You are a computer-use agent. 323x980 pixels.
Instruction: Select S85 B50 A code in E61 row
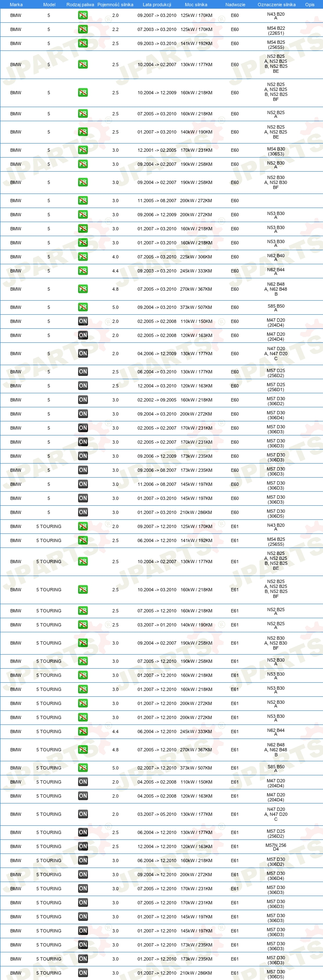point(276,769)
